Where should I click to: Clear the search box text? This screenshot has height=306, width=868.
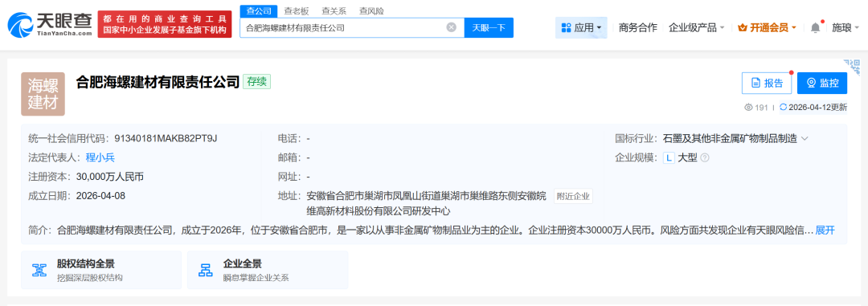click(x=451, y=27)
